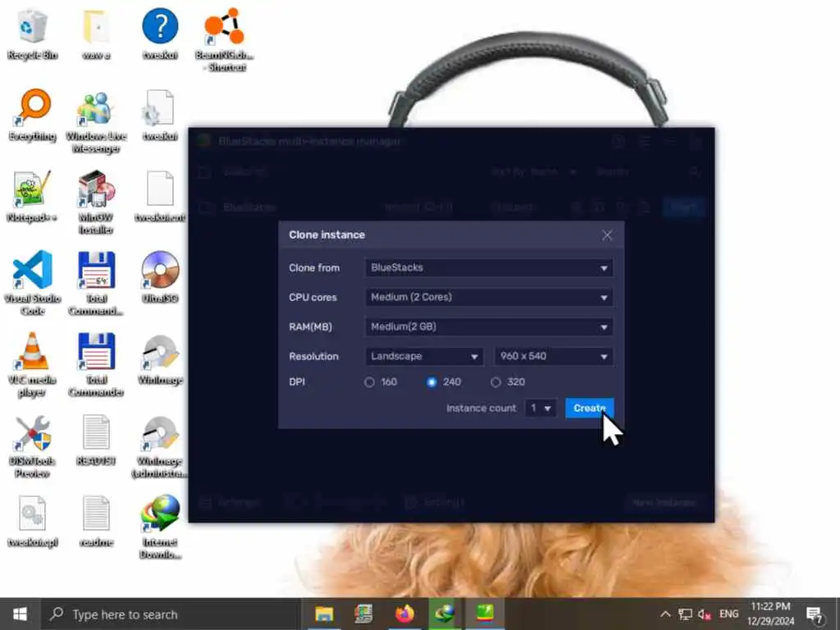Open Firefox from the taskbar
This screenshot has height=630, width=840.
[404, 614]
